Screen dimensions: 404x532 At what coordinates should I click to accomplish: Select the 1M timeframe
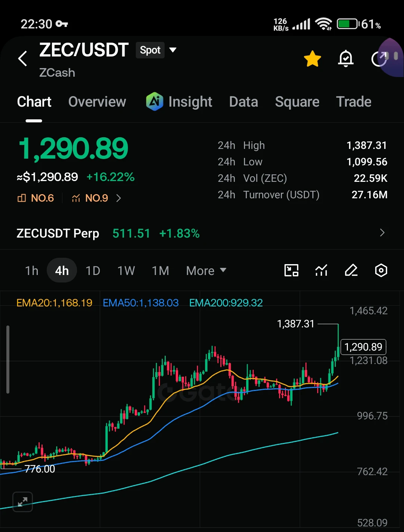pyautogui.click(x=160, y=270)
